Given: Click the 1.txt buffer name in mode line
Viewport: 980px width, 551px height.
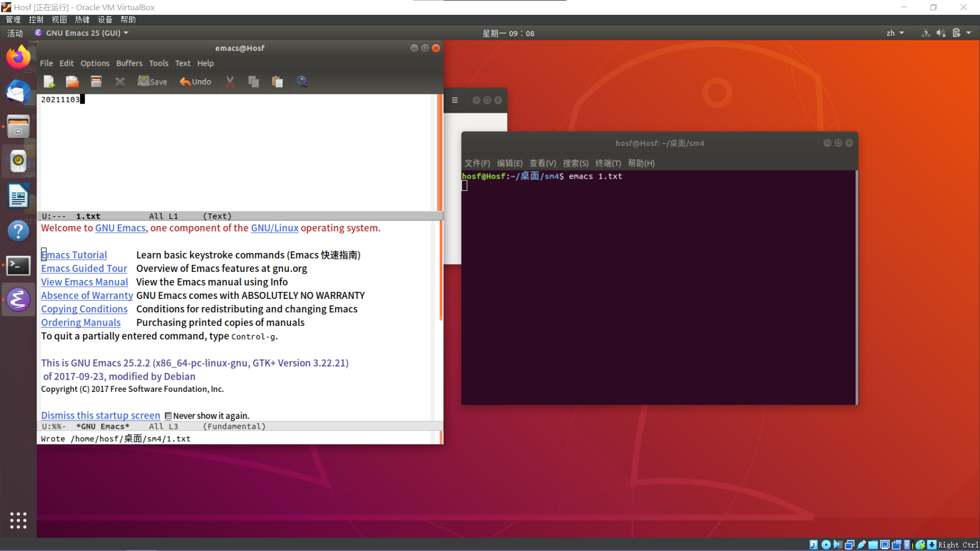Looking at the screenshot, I should click(88, 216).
